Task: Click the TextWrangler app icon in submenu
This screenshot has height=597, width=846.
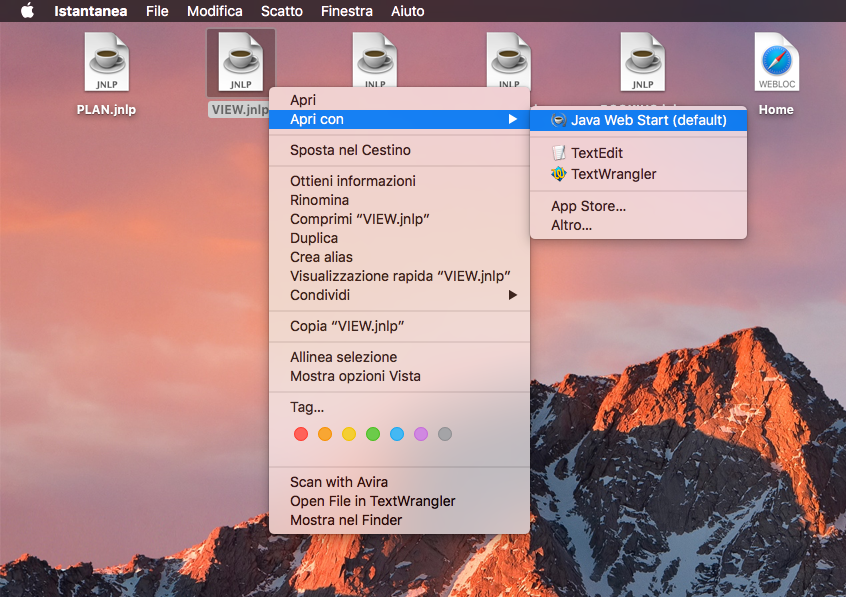Action: [558, 174]
